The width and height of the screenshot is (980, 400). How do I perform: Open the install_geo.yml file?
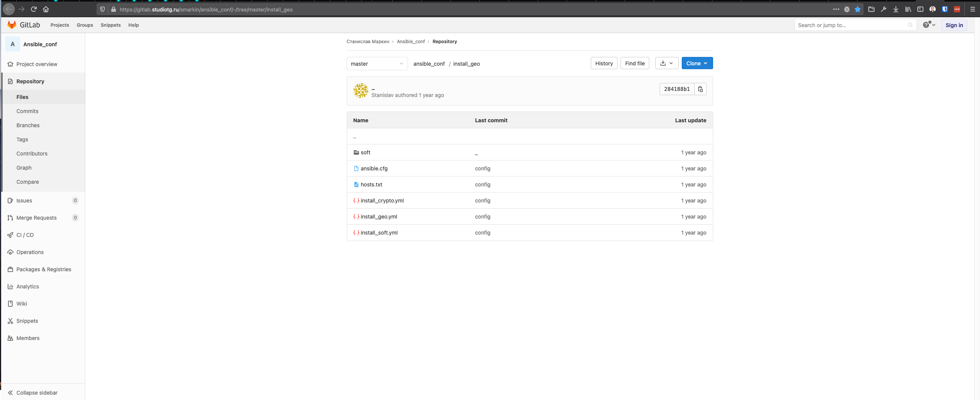pos(379,217)
